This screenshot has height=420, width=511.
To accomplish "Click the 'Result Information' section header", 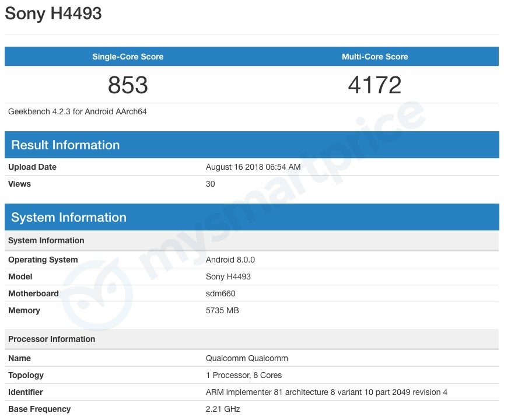I will 251,145.
